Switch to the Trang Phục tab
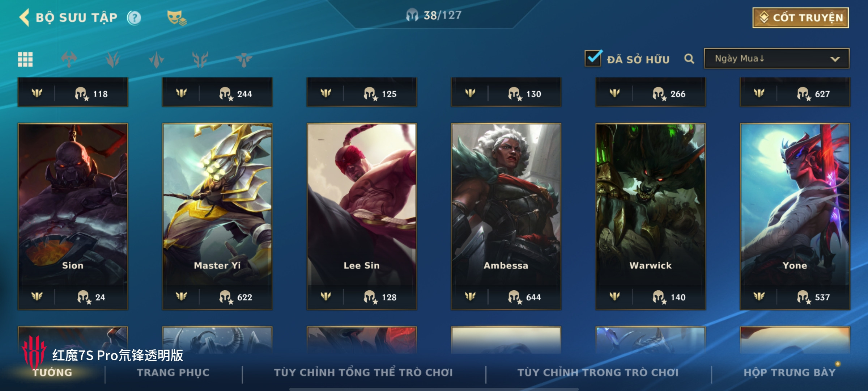 click(x=173, y=373)
